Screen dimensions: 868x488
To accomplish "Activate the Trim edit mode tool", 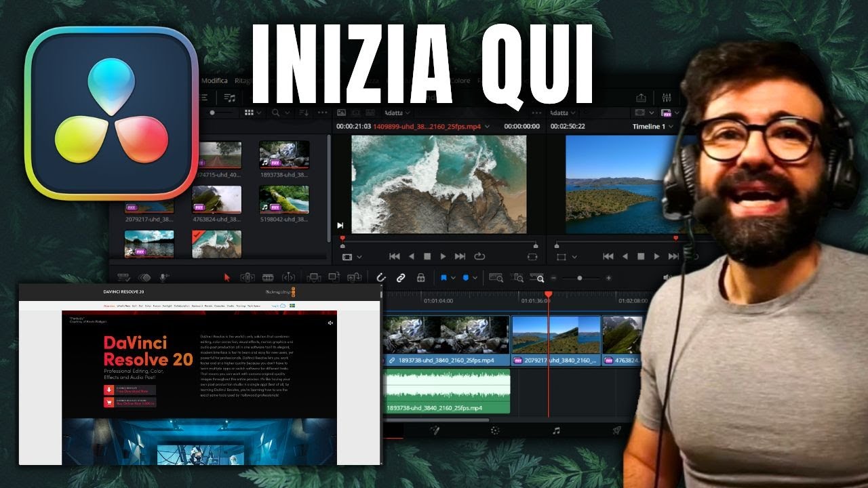I will coord(248,277).
